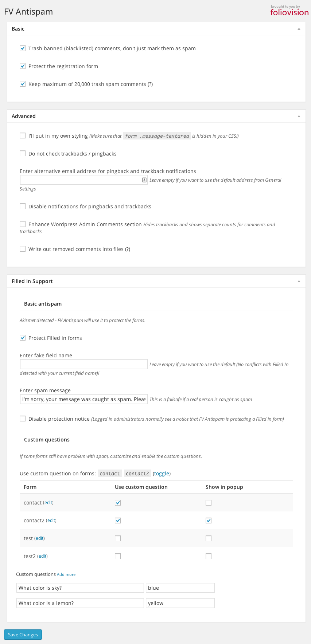The height and width of the screenshot is (644, 311).
Task: Click the Save Changes button
Action: coord(23,635)
